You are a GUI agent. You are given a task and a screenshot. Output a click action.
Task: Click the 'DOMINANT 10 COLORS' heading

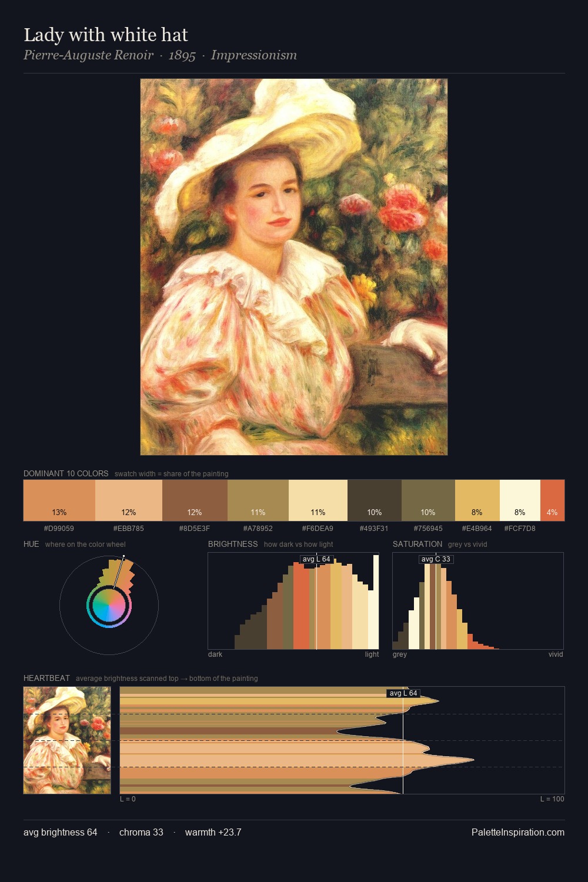(x=66, y=473)
